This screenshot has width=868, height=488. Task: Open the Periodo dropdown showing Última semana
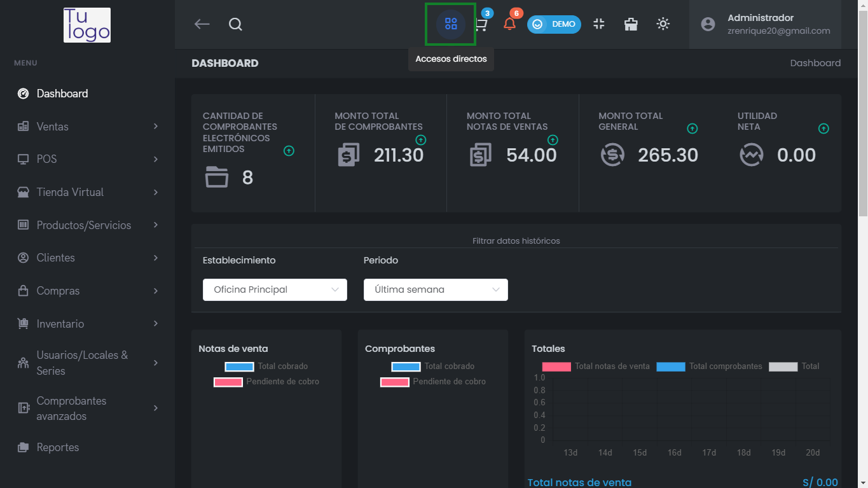point(435,289)
